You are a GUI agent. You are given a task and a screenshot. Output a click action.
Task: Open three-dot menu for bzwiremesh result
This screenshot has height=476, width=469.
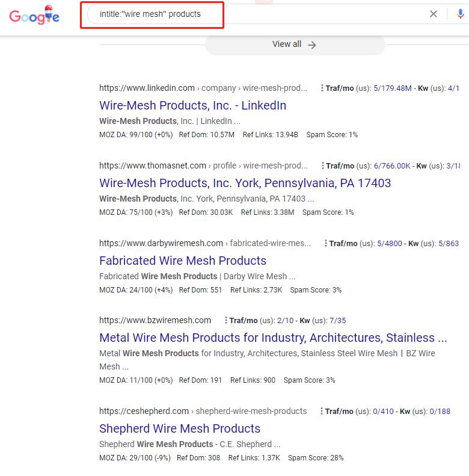point(225,320)
